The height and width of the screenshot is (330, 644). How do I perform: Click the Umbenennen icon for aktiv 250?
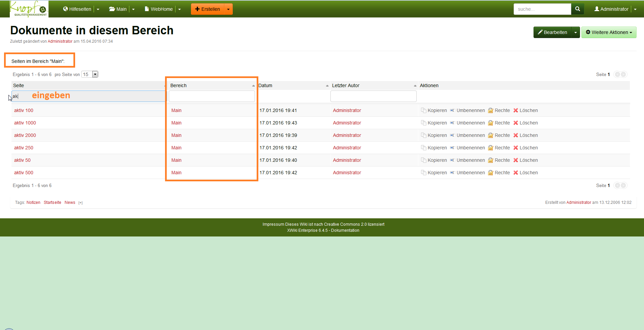click(x=452, y=148)
